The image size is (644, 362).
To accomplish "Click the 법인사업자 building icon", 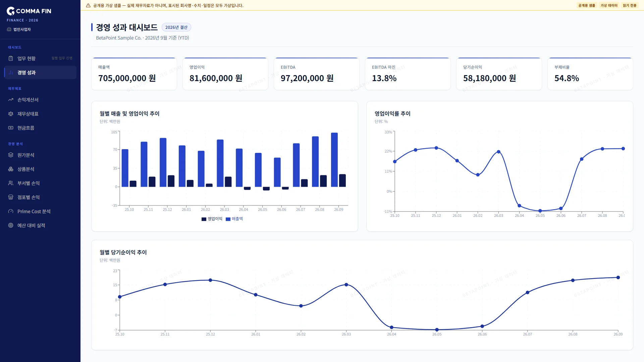I will point(9,29).
